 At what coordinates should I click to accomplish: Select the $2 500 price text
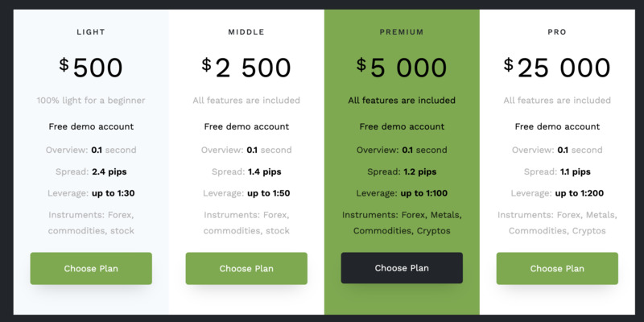point(246,68)
